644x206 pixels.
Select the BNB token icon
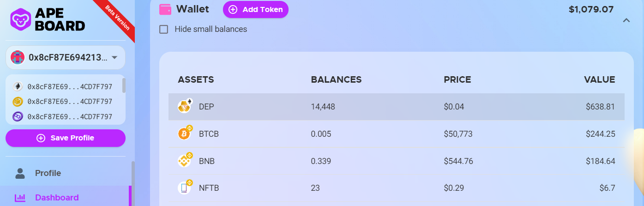coord(185,161)
